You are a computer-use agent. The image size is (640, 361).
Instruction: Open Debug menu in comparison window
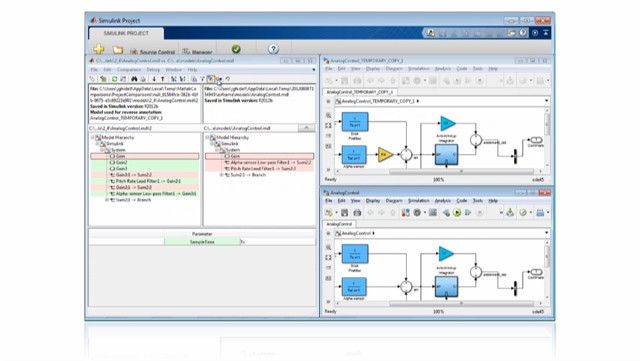[153, 70]
